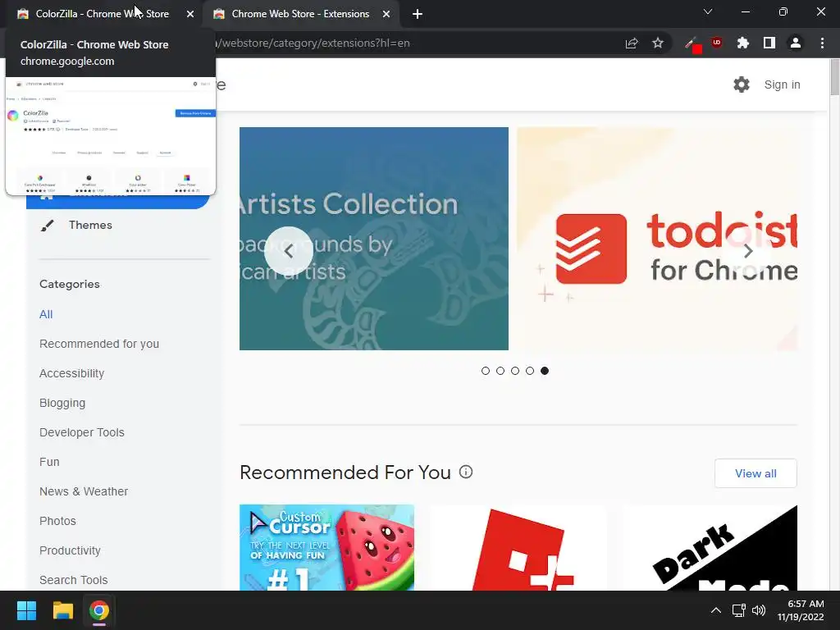Open network status in system tray
840x630 pixels.
[739, 610]
